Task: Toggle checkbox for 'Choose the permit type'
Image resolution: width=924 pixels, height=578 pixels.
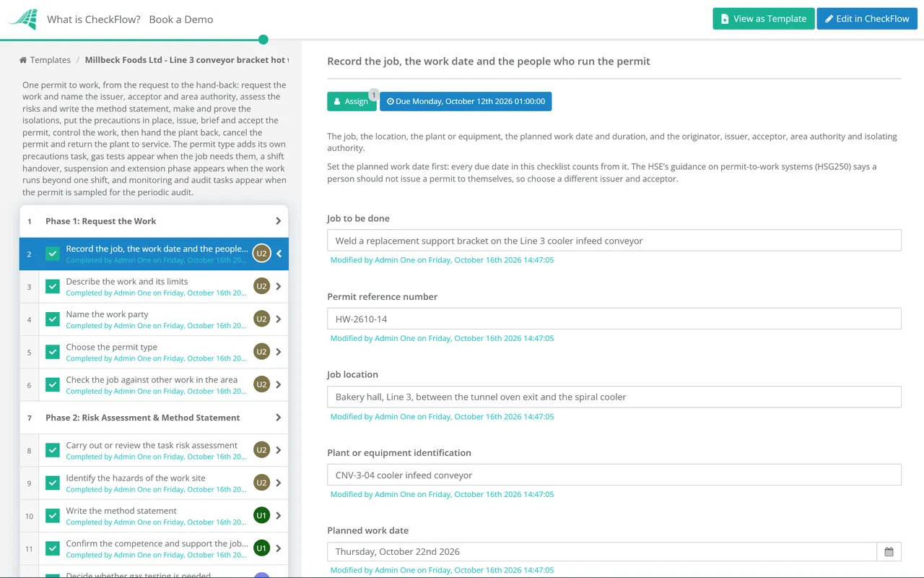Action: [53, 352]
